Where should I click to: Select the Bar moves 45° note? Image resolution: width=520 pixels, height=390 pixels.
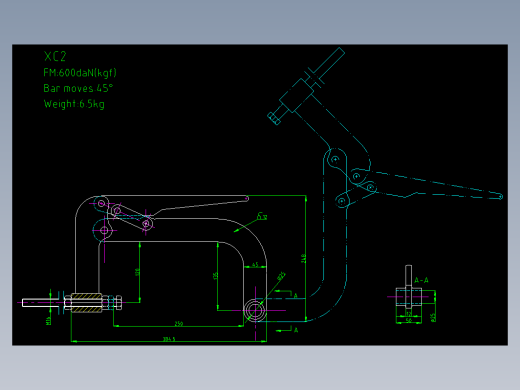click(x=78, y=88)
